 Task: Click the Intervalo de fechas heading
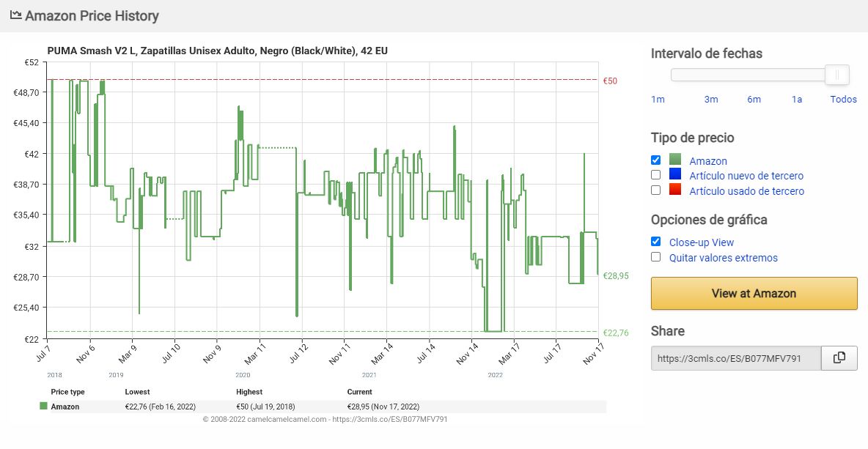[707, 53]
